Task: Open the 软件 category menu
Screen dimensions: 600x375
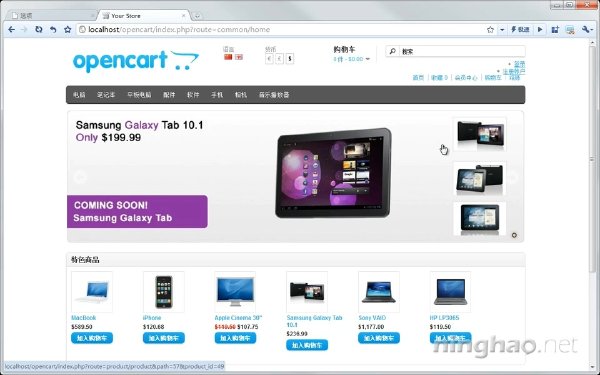Action: [193, 95]
